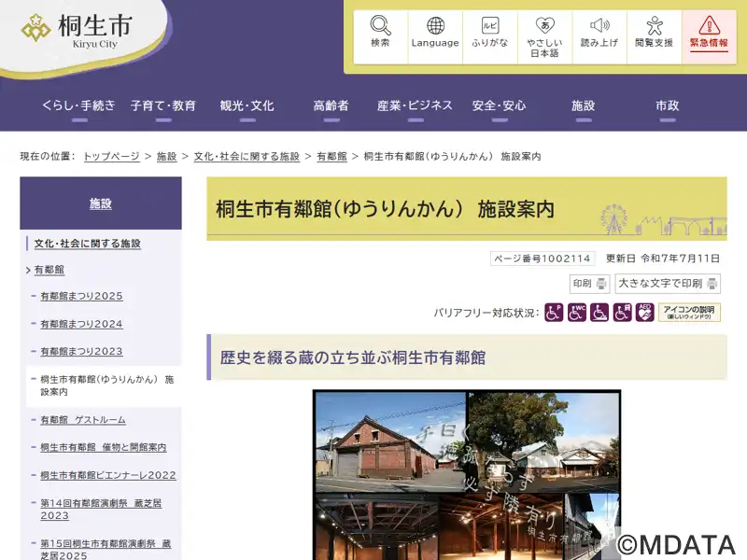747x560 pixels.
Task: Click the Kiryu City logo
Action: click(x=78, y=30)
